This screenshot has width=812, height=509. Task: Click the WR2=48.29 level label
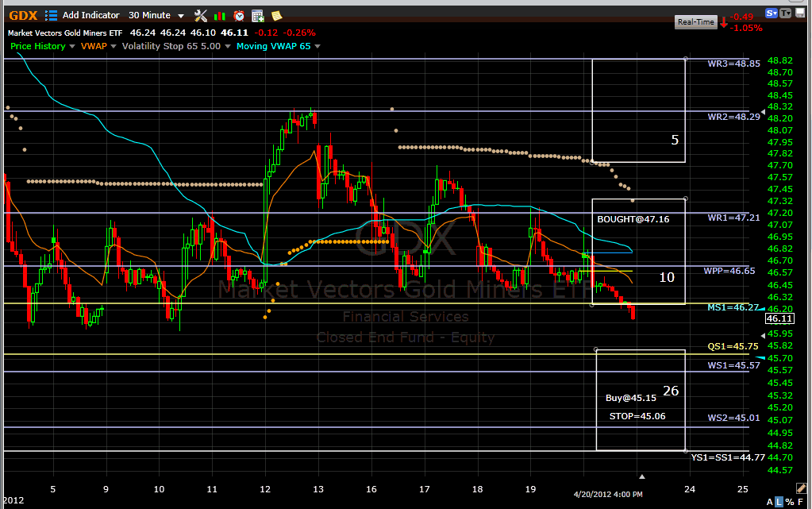click(733, 117)
